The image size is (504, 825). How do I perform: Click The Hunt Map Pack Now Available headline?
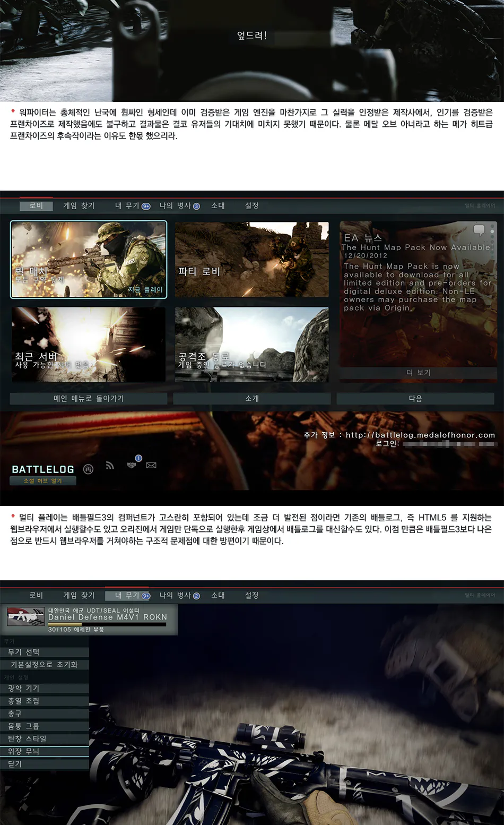click(x=417, y=247)
